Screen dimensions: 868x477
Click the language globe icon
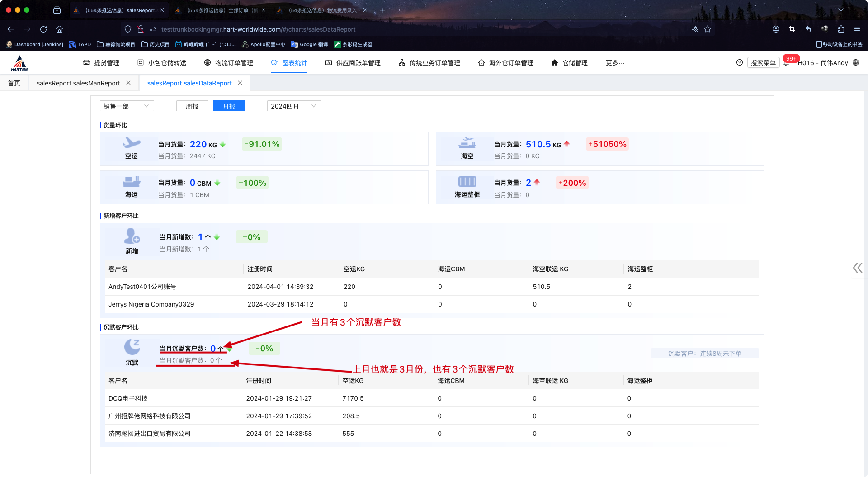[856, 63]
